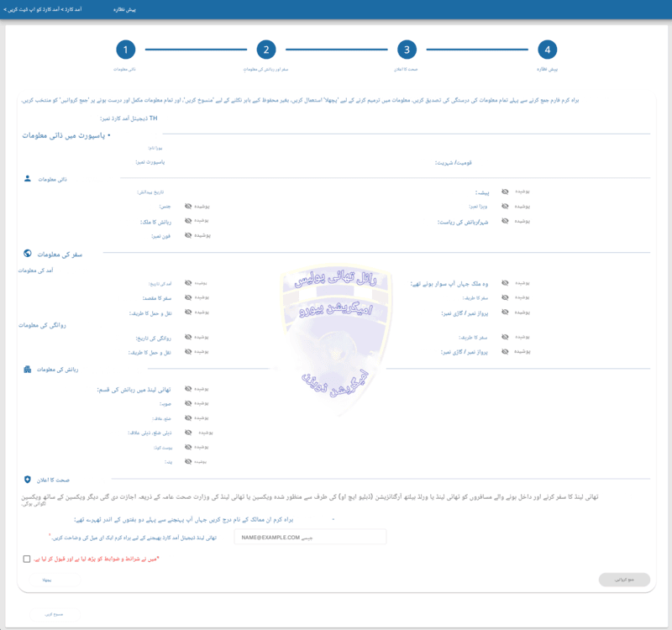Select step 4 preview circle
Image resolution: width=672 pixels, height=630 pixels.
point(548,50)
